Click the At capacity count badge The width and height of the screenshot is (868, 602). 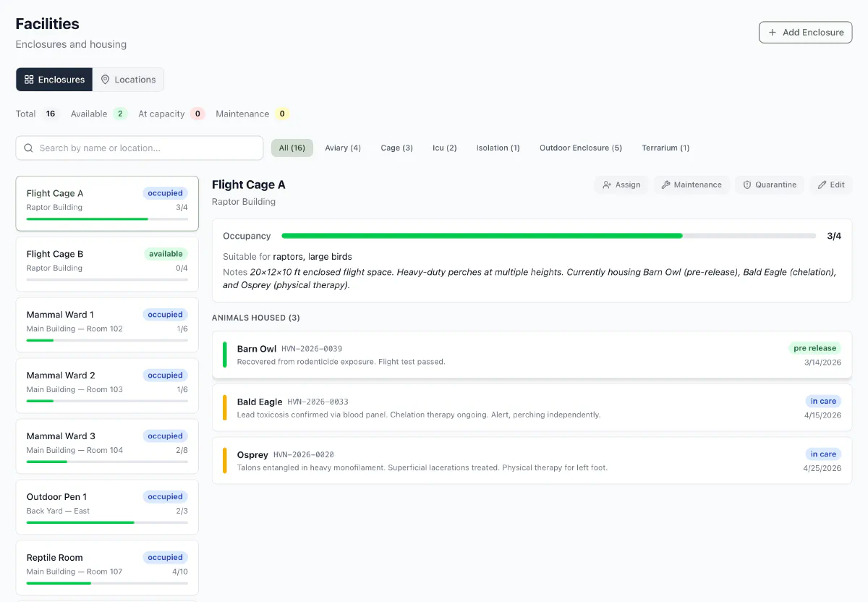197,114
